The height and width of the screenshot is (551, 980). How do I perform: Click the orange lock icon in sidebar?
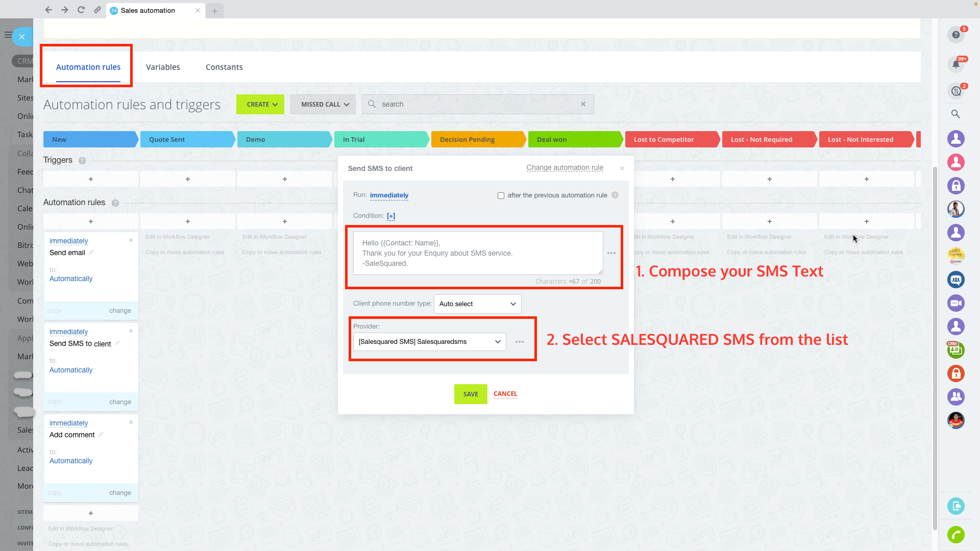point(955,373)
